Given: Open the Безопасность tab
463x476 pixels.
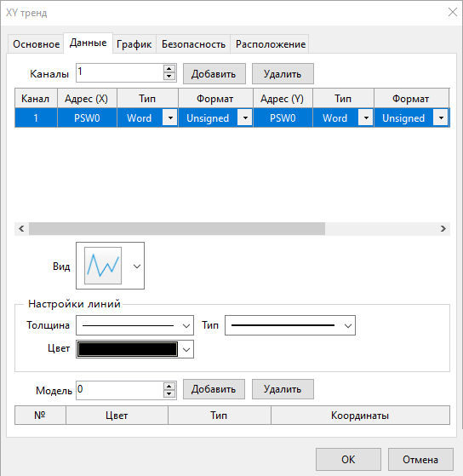Looking at the screenshot, I should (193, 44).
